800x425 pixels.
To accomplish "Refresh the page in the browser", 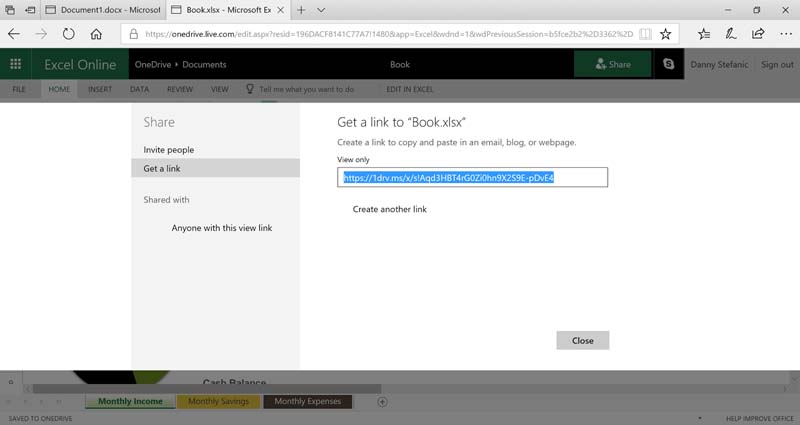I will click(x=68, y=34).
